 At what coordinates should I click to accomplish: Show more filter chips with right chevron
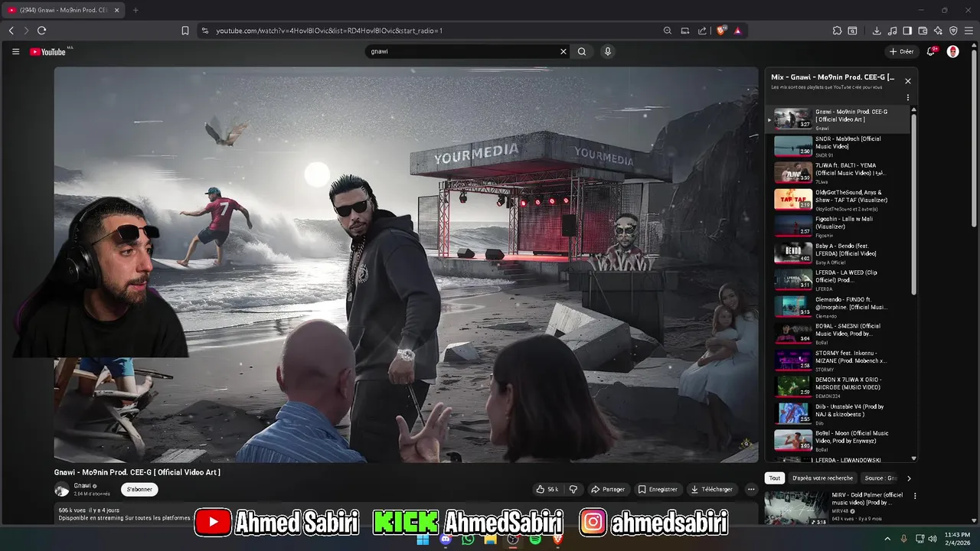pyautogui.click(x=909, y=478)
